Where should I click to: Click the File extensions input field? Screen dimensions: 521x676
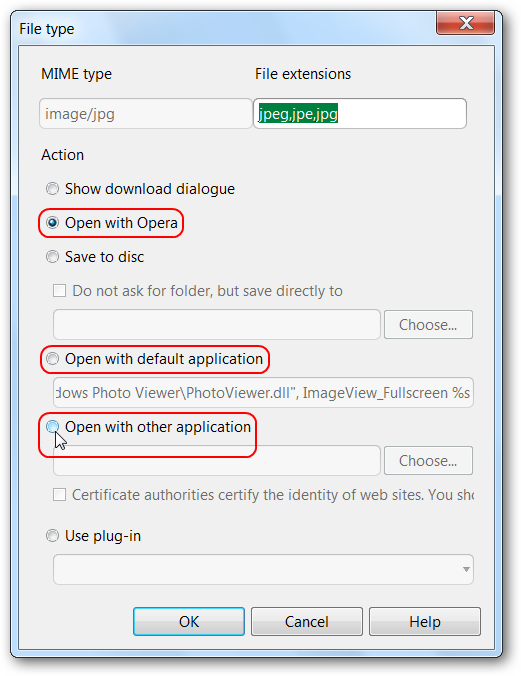[x=360, y=114]
